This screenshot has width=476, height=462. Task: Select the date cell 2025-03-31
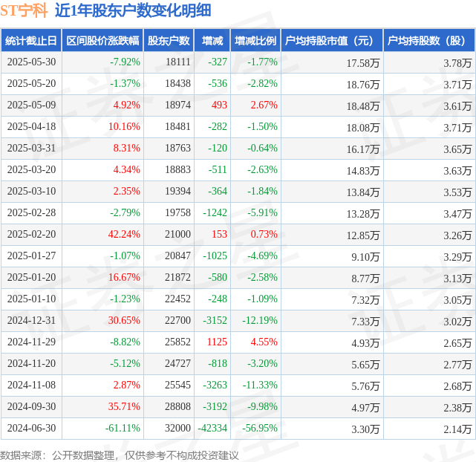coord(32,148)
